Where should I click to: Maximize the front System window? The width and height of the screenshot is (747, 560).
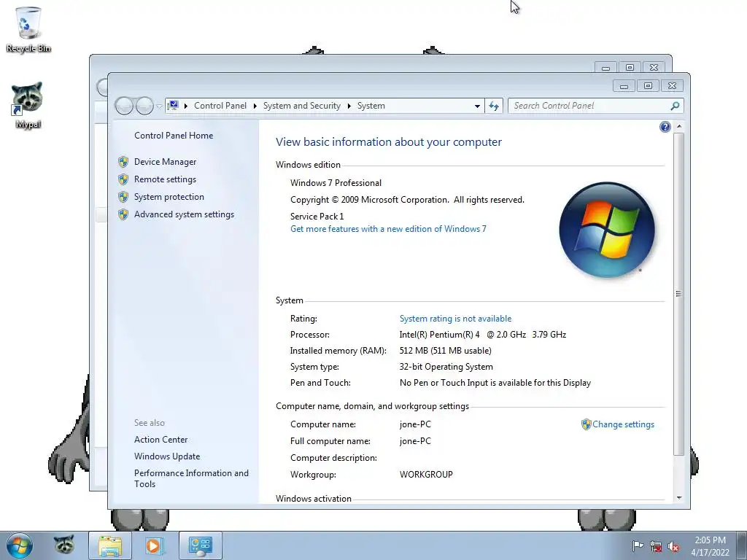click(648, 86)
